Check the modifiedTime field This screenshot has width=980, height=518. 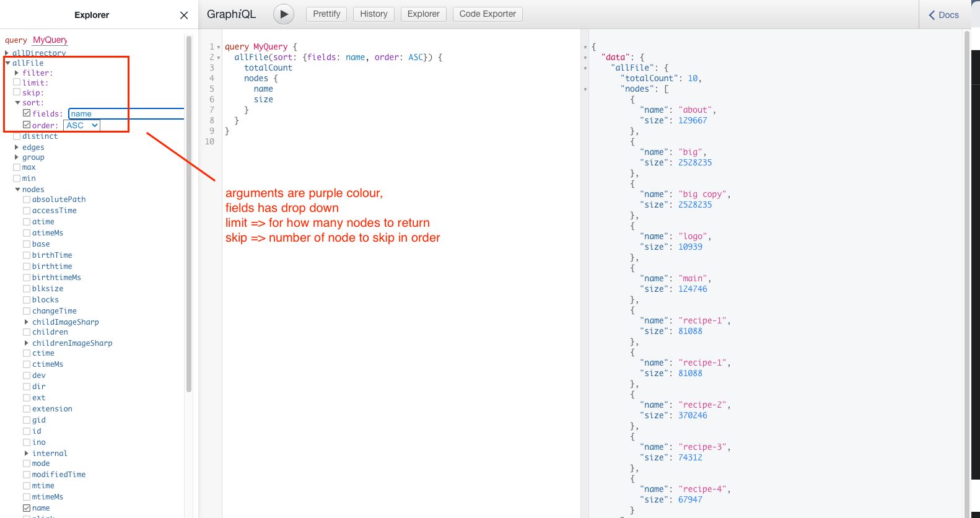(27, 475)
